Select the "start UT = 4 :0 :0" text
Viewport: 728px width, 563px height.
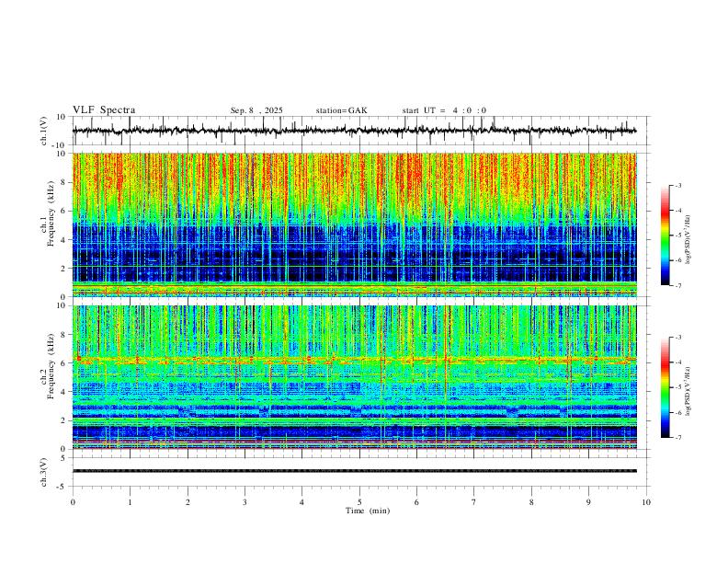(x=444, y=110)
